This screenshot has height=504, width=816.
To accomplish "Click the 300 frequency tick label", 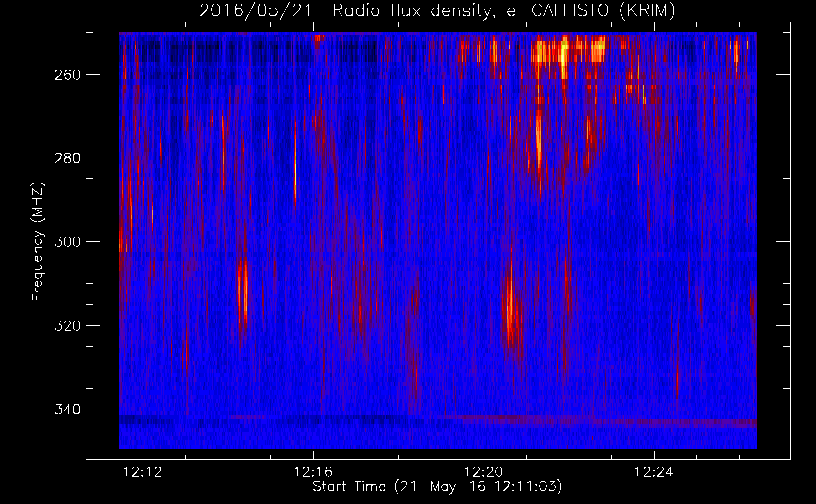I will coord(68,242).
